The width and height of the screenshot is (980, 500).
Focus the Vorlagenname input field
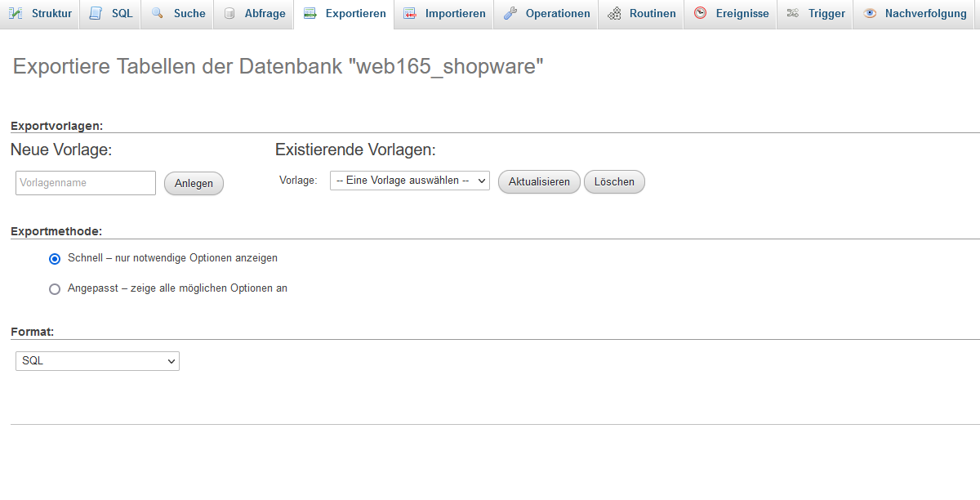[x=86, y=183]
